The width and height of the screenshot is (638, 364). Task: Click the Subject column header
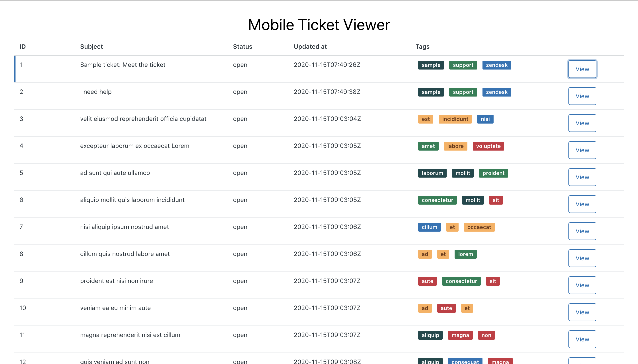click(91, 46)
